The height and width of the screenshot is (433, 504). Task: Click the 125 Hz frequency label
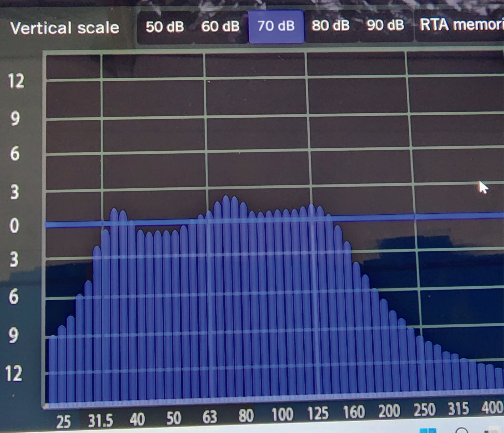[318, 413]
